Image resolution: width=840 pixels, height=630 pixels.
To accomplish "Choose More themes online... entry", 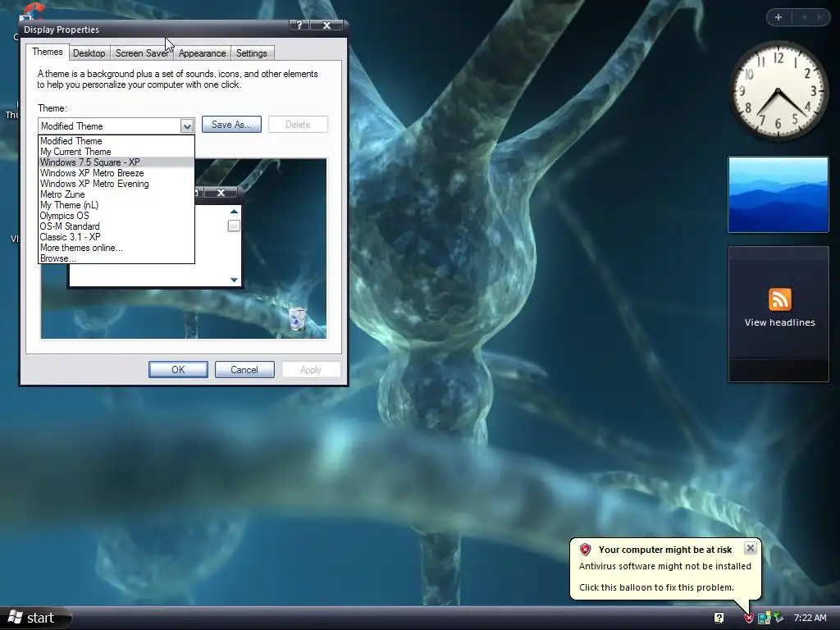I will (x=116, y=248).
